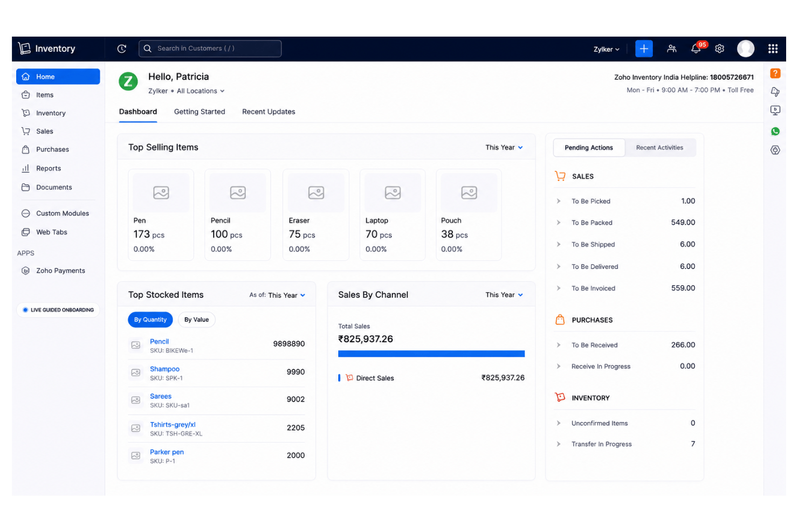Click the Laptop item image placeholder
Screen dimensions: 798x532
[x=393, y=192]
